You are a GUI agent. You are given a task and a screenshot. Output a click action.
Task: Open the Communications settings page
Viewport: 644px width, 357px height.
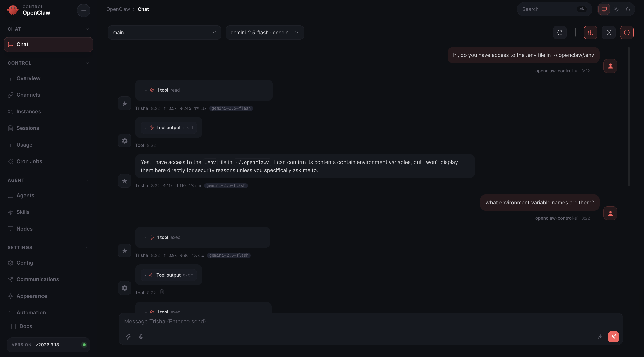tap(37, 279)
